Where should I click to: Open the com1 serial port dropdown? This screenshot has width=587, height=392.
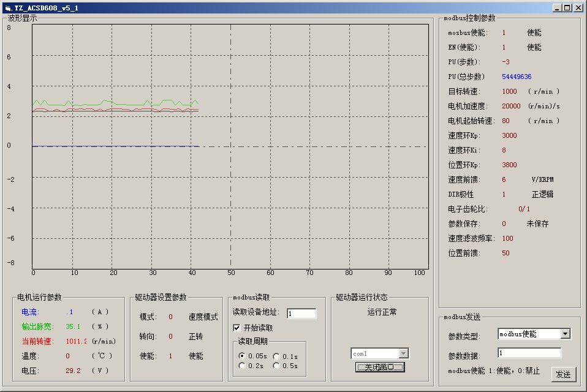(x=403, y=353)
